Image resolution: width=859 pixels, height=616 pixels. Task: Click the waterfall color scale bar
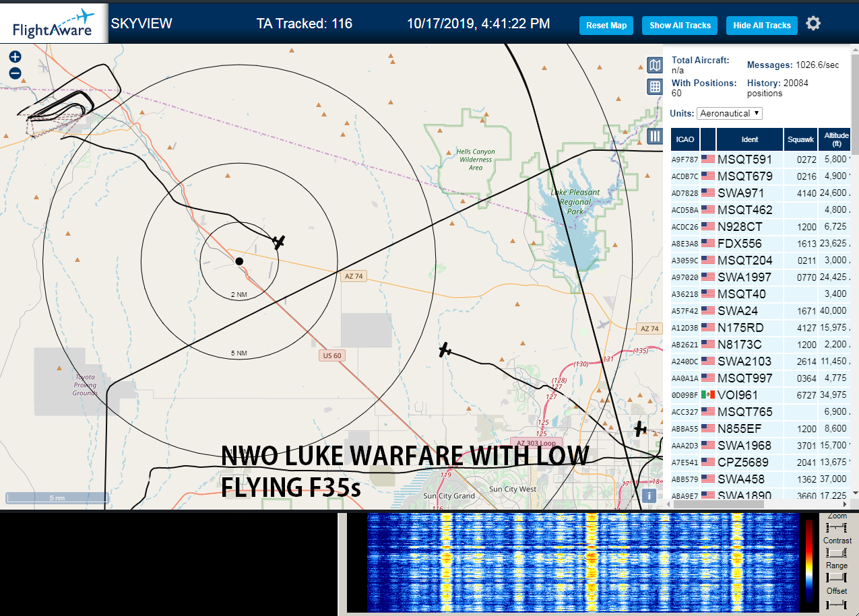[x=808, y=560]
